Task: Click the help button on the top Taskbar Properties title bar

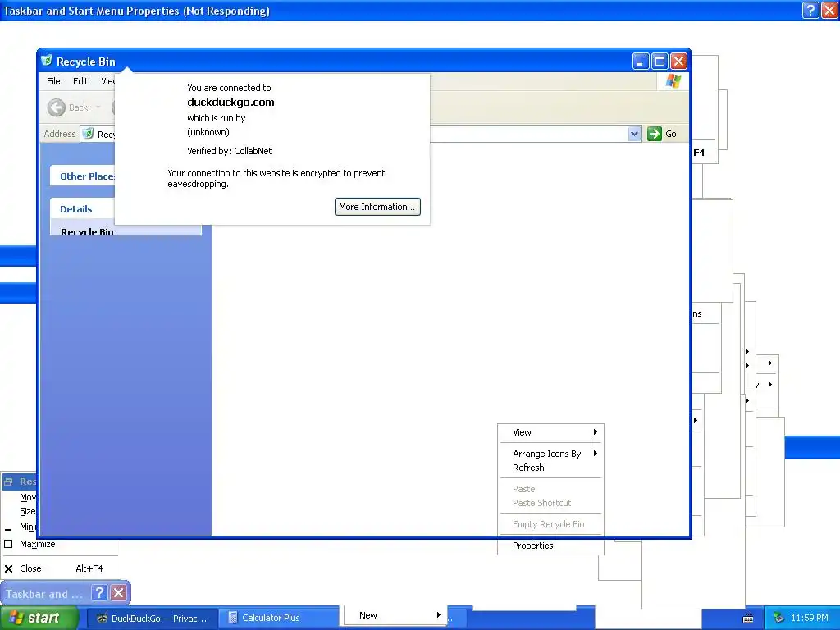Action: tap(810, 10)
